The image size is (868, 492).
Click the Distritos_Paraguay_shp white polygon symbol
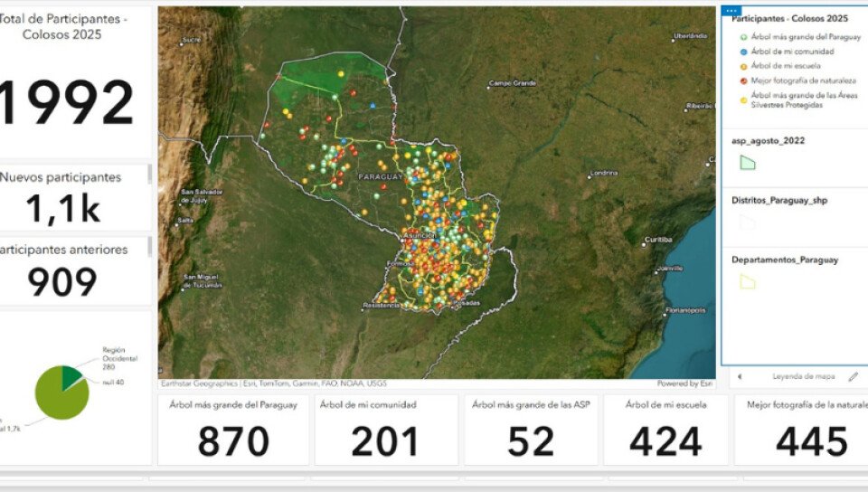click(x=748, y=222)
